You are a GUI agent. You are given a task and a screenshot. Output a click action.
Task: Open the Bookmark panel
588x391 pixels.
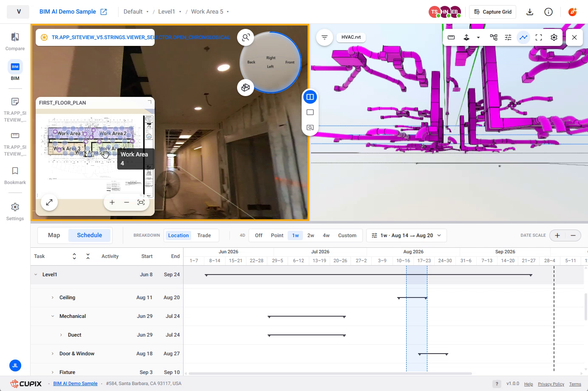15,176
